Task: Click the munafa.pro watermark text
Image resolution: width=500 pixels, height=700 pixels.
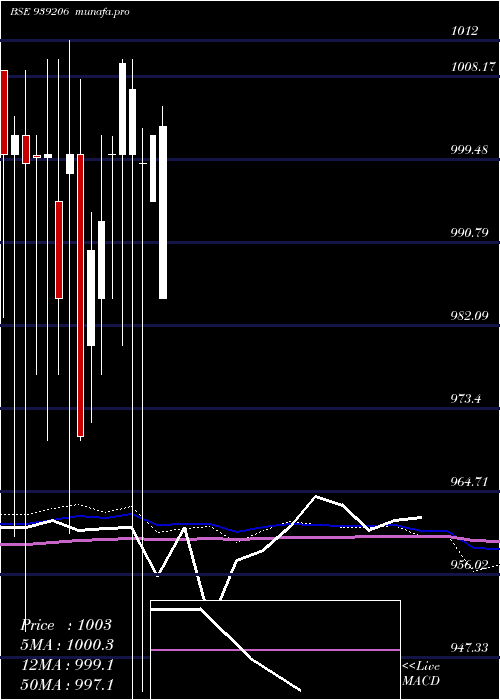Action: tap(102, 12)
